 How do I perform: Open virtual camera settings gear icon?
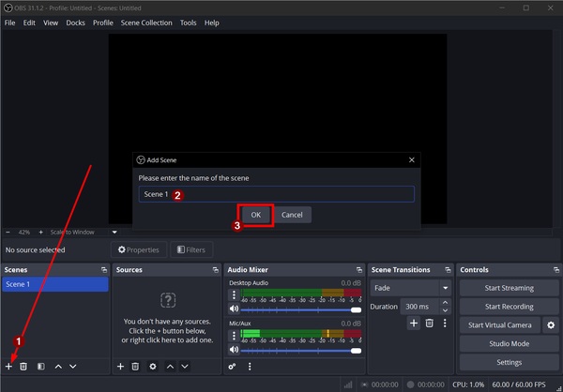[x=551, y=325]
